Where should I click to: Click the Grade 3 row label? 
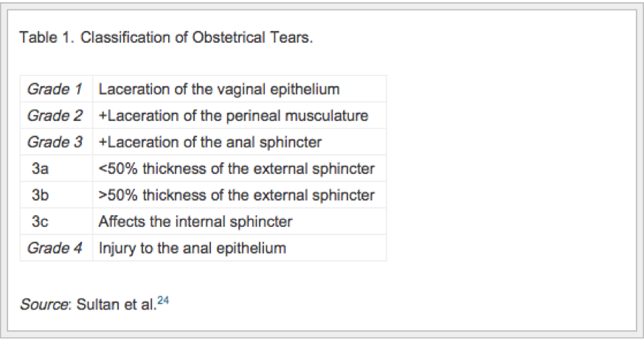[54, 142]
